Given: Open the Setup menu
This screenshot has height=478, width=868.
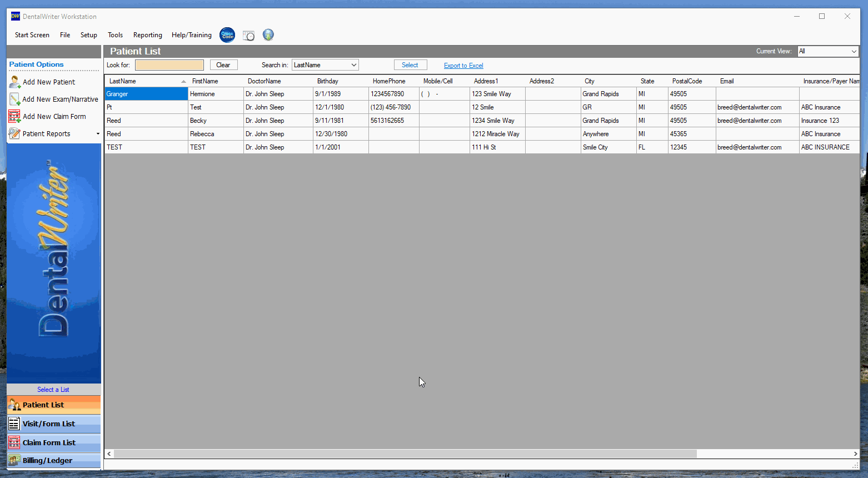Looking at the screenshot, I should pyautogui.click(x=89, y=35).
